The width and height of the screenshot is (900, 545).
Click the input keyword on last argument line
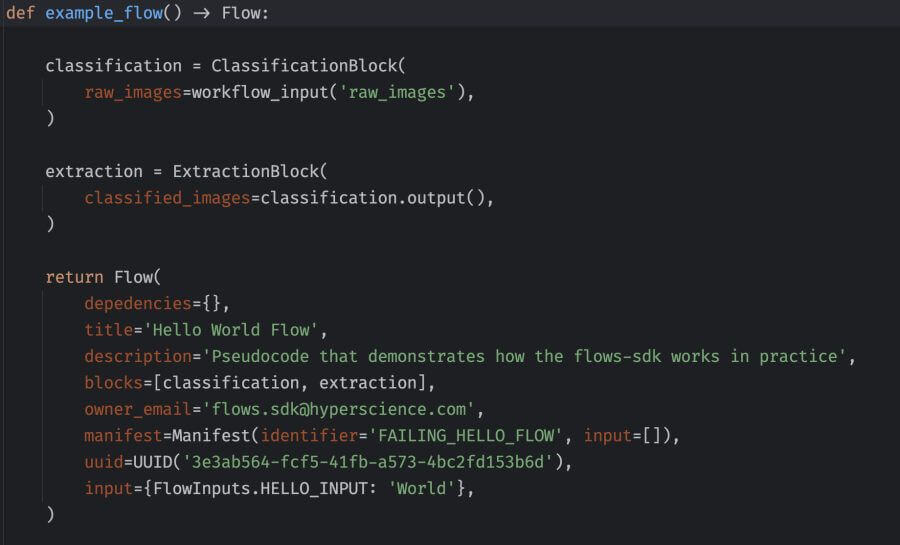tap(108, 488)
